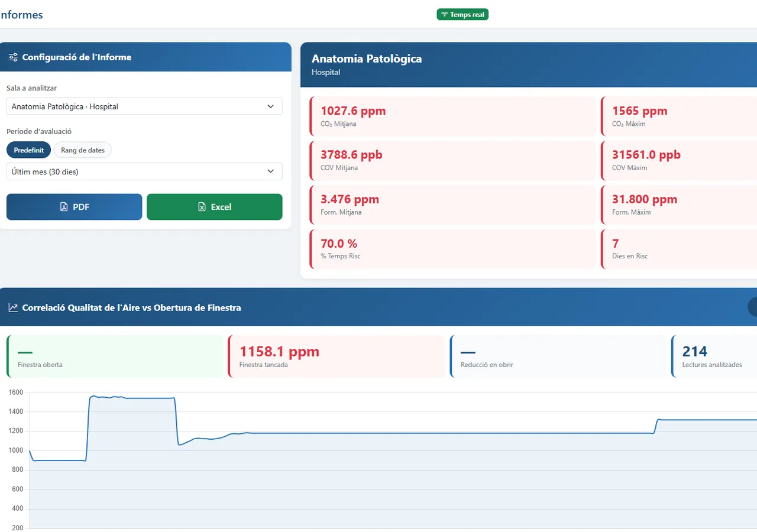This screenshot has width=757, height=532.
Task: Open the Sala a analitzar dropdown
Action: point(144,106)
